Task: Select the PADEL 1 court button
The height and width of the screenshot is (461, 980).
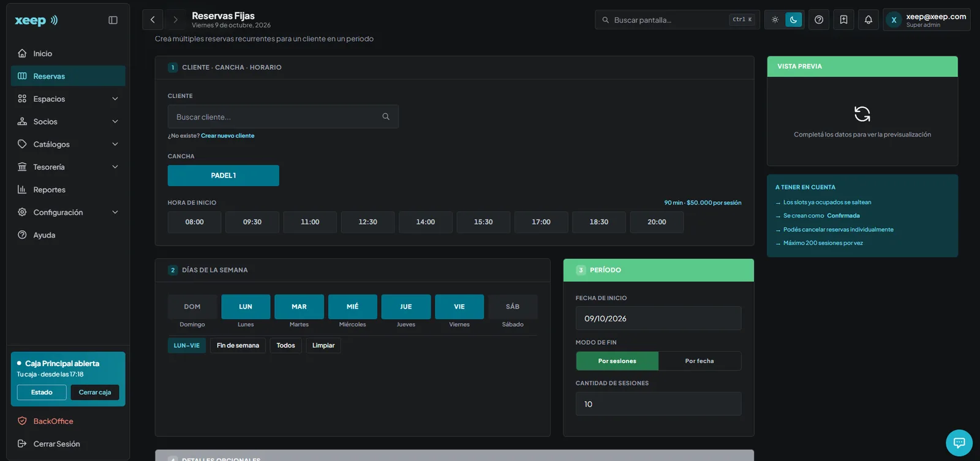Action: click(x=224, y=176)
